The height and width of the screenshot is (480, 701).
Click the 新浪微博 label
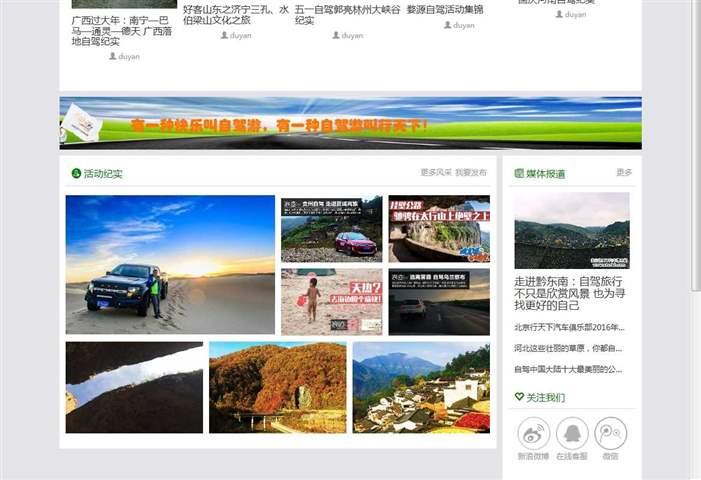(533, 456)
